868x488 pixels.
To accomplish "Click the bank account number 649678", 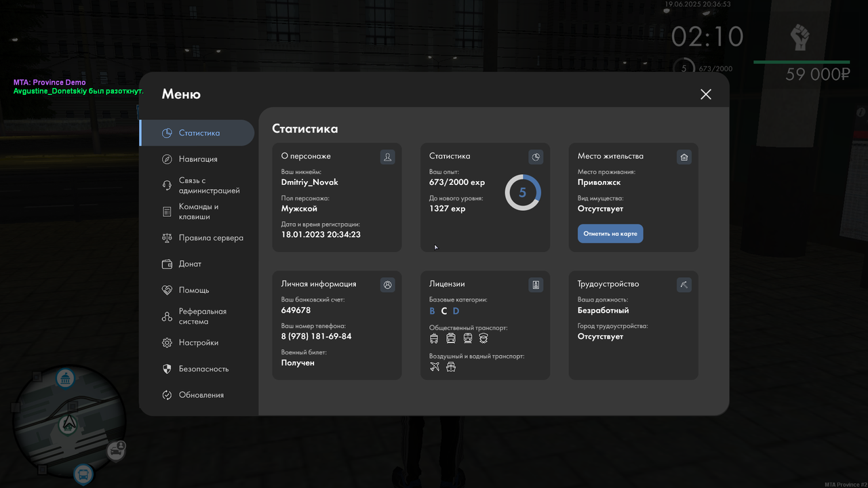I will click(296, 310).
